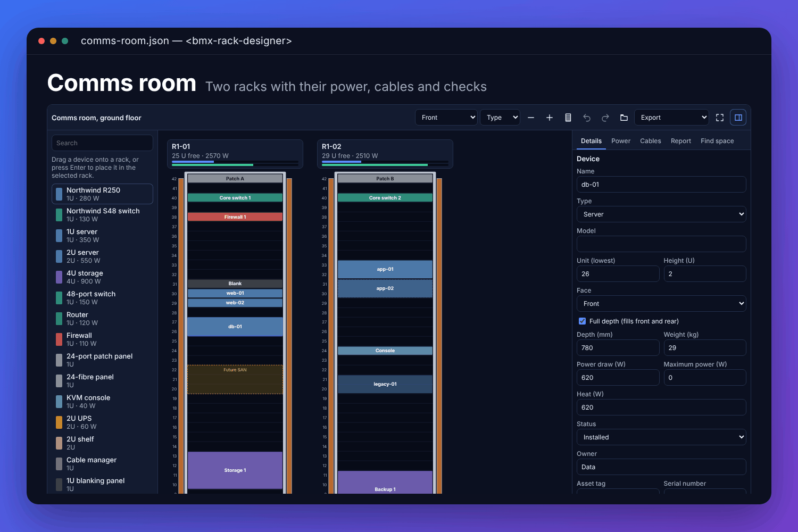Screen dimensions: 798x532
Task: Click the Future SAN reserved block
Action: tap(235, 379)
